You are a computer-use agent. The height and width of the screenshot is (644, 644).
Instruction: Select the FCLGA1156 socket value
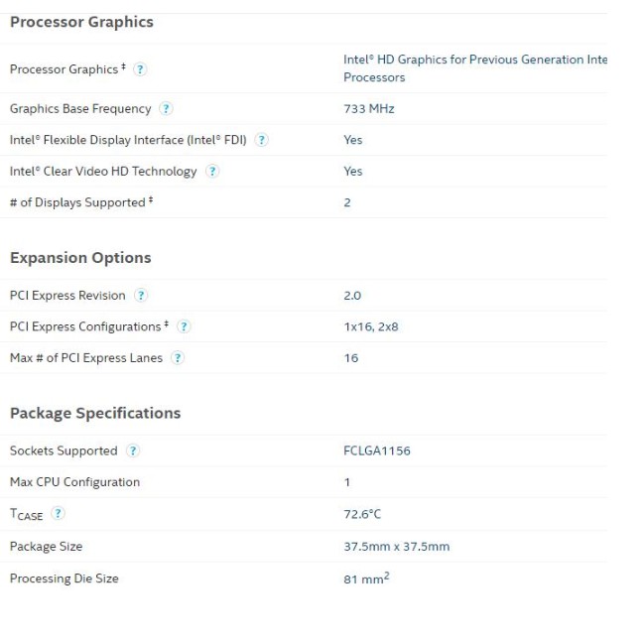click(377, 451)
